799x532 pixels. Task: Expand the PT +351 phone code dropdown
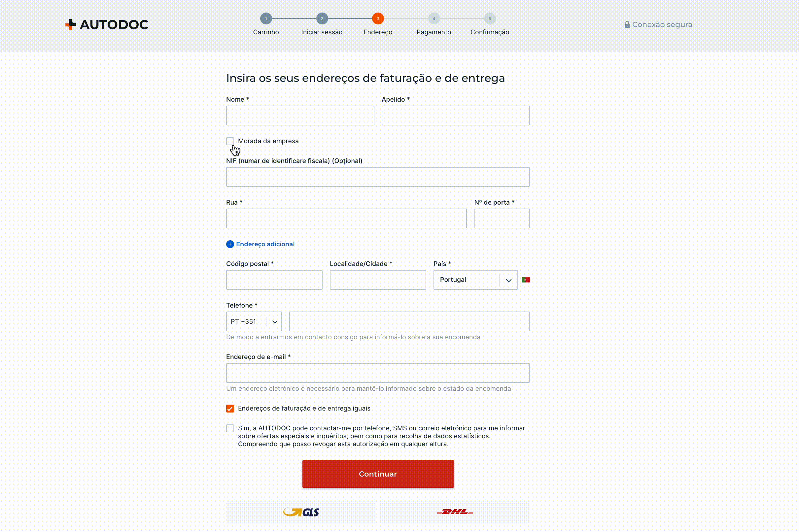tap(254, 322)
